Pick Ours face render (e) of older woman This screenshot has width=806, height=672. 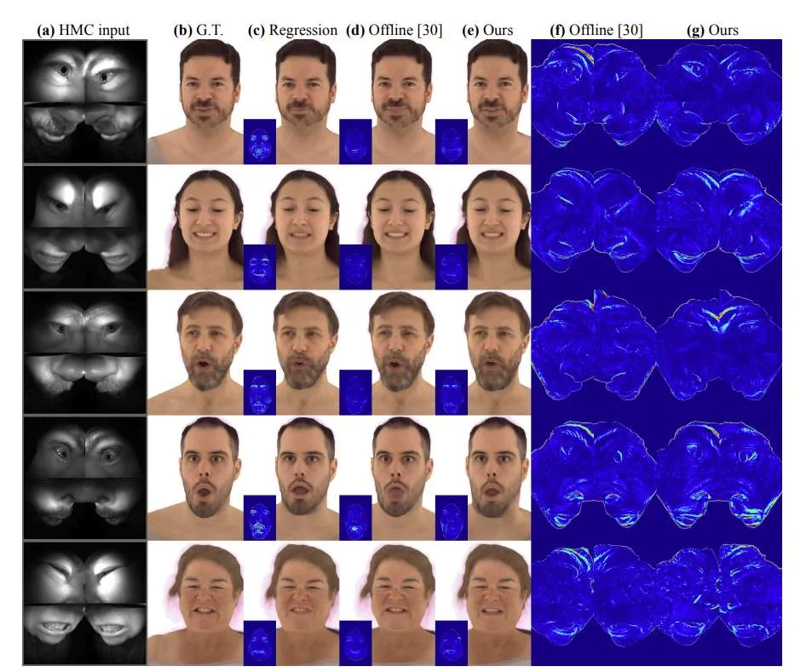498,603
